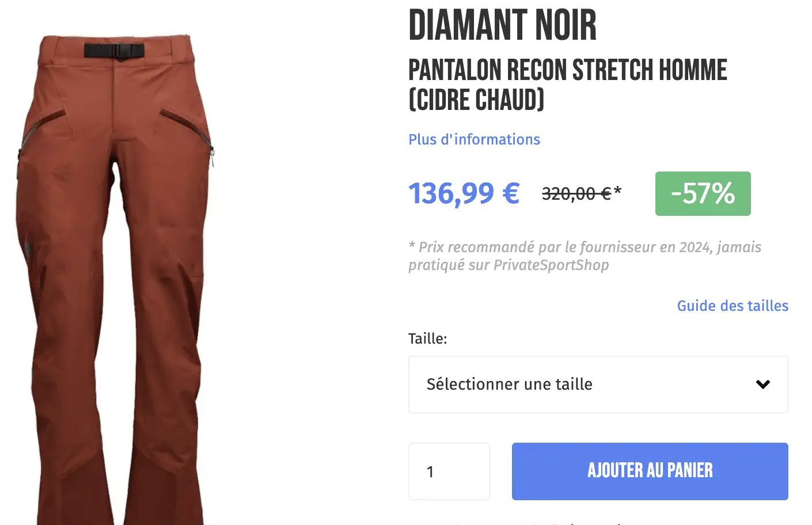Click the green -57% discount badge
The height and width of the screenshot is (525, 812).
pyautogui.click(x=703, y=193)
